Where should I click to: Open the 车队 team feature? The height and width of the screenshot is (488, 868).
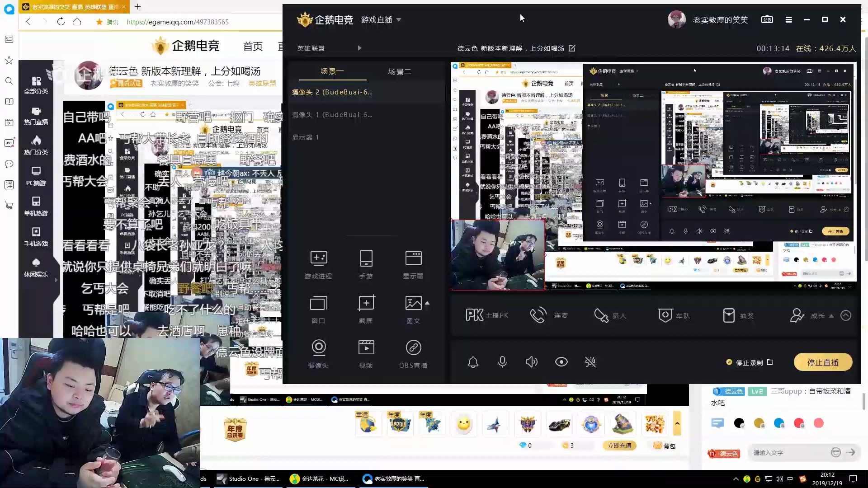pyautogui.click(x=674, y=315)
